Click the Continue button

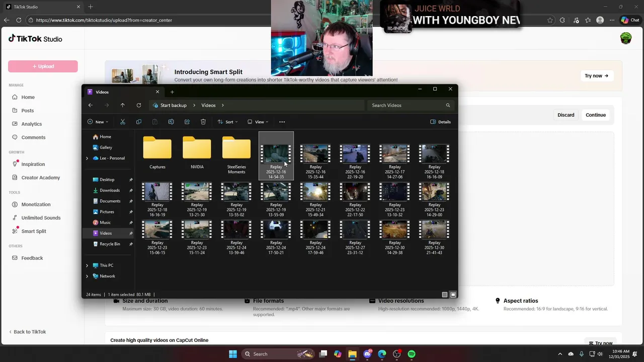tap(596, 115)
